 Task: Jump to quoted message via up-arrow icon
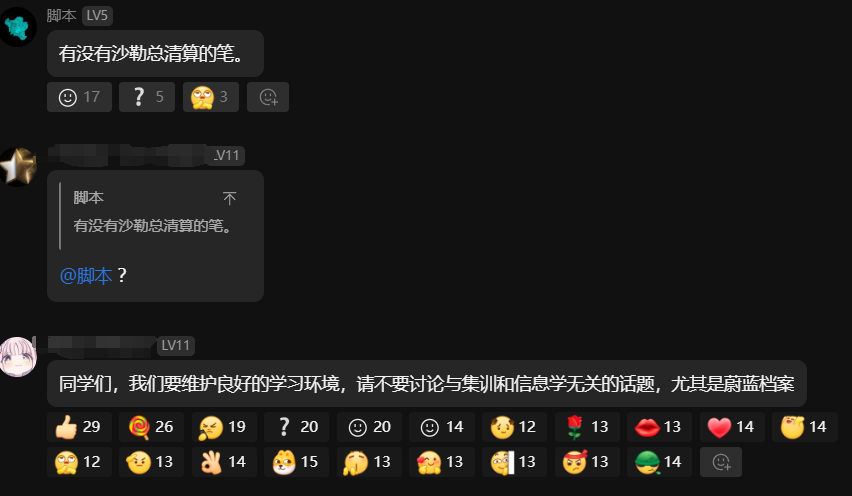coord(229,198)
